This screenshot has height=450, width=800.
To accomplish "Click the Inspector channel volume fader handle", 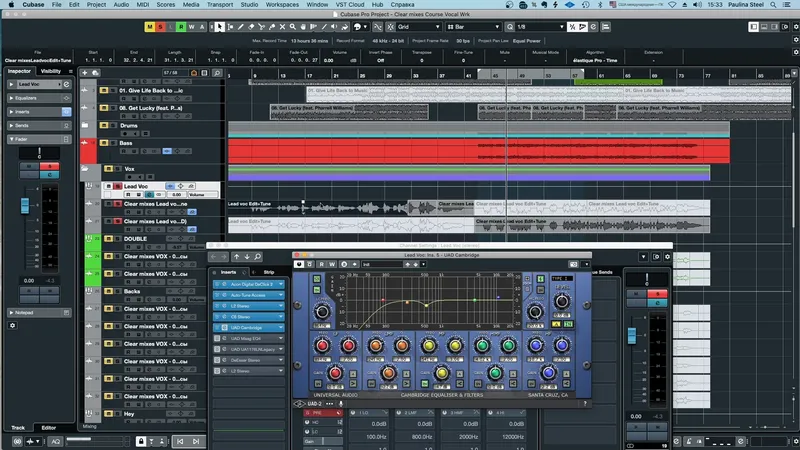I will 25,206.
